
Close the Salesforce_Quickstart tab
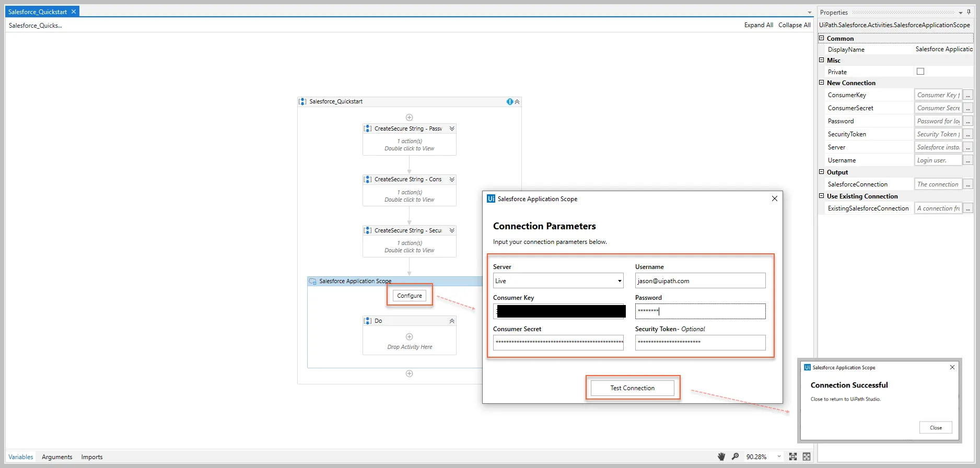tap(74, 11)
